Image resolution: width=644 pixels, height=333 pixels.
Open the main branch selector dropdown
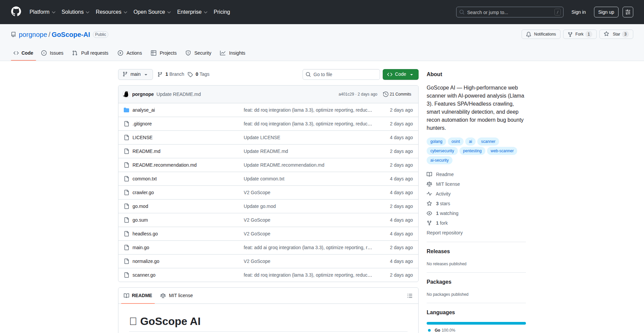pos(135,74)
